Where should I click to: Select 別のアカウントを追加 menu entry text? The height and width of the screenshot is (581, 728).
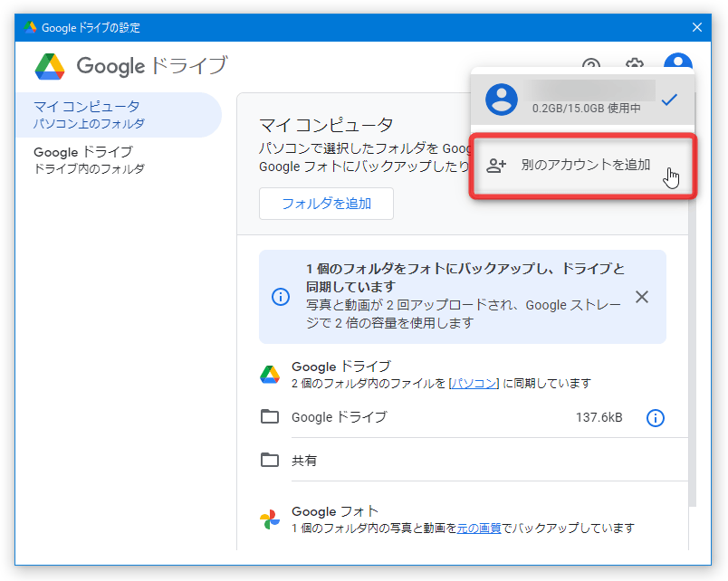[585, 165]
